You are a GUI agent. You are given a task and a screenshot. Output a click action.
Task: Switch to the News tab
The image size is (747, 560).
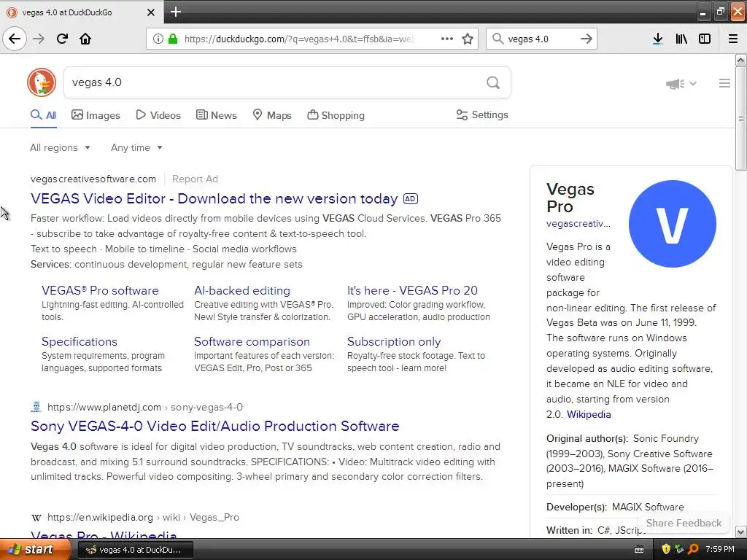216,115
